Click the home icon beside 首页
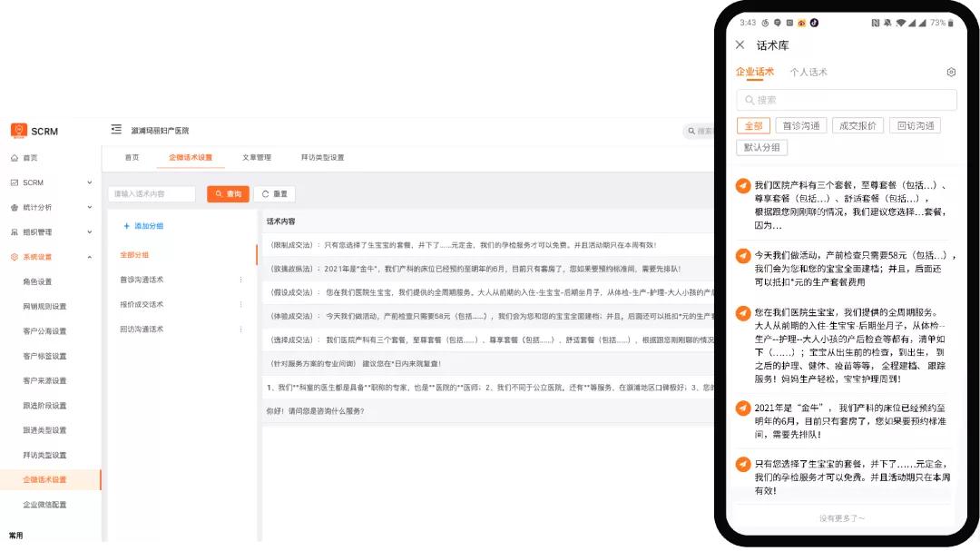Viewport: 980px width, 551px height. coord(15,158)
